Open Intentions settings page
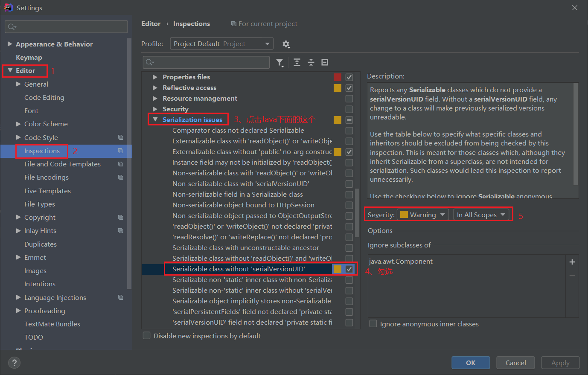The image size is (588, 375). (40, 284)
